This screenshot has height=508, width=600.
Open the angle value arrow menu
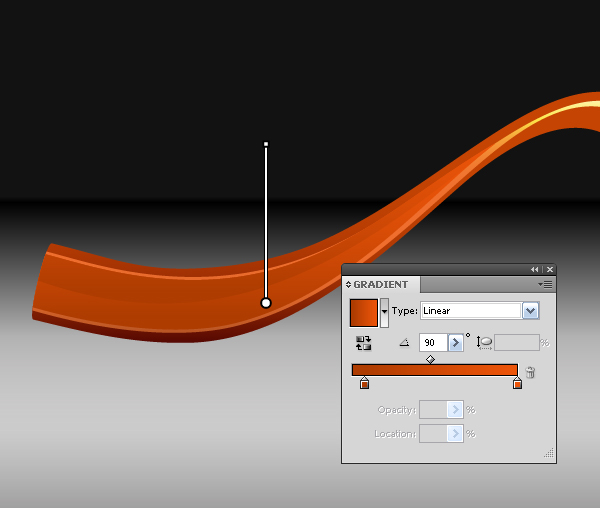click(455, 343)
